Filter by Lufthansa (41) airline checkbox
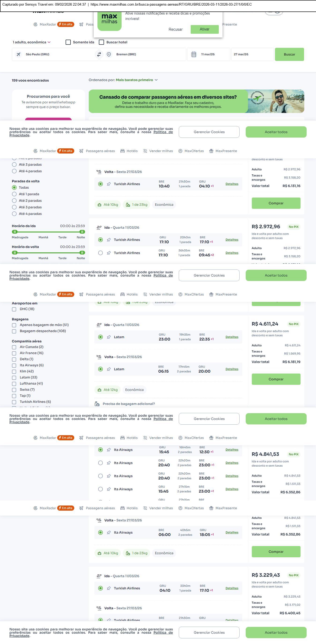Screen dimensions: 316x644 click(14, 383)
